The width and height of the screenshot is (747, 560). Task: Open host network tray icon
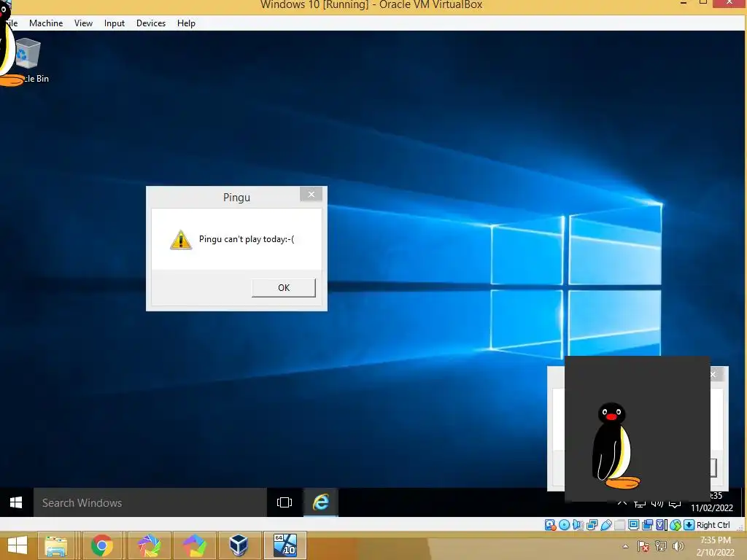point(661,546)
